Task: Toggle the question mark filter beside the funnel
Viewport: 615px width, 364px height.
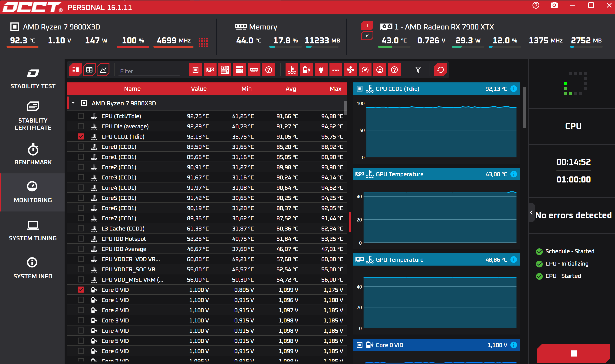Action: (394, 70)
